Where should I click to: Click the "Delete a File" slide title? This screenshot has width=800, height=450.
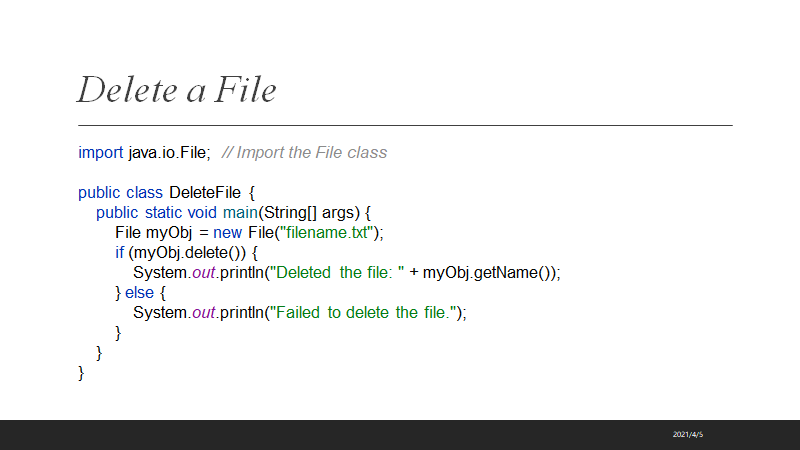pos(177,90)
